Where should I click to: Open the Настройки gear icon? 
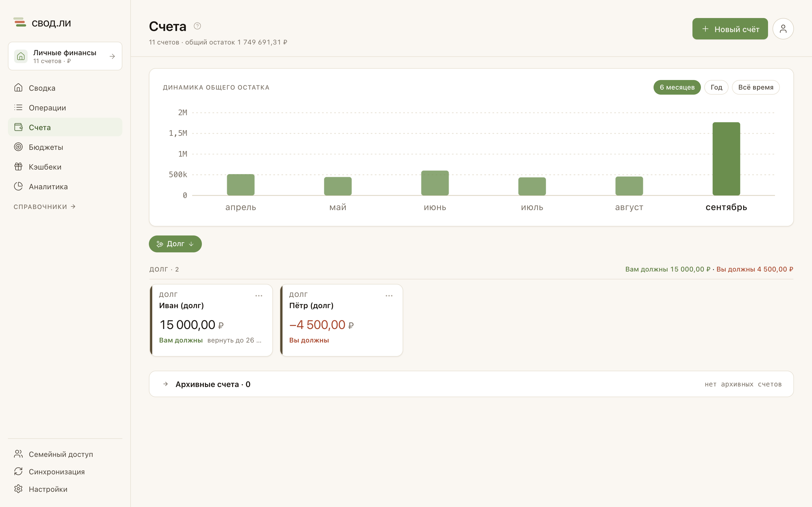(x=18, y=489)
